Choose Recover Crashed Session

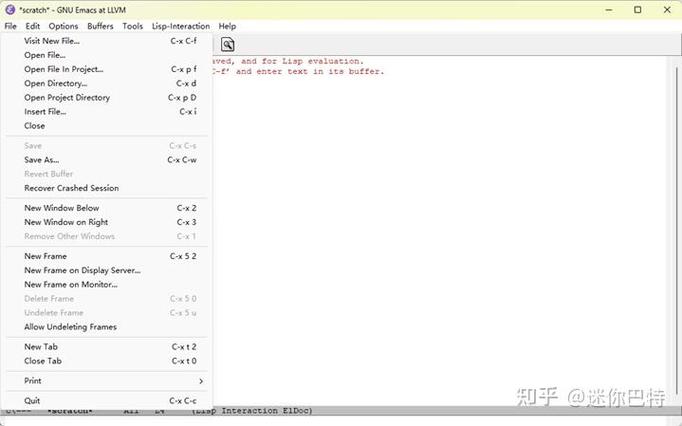107,188
